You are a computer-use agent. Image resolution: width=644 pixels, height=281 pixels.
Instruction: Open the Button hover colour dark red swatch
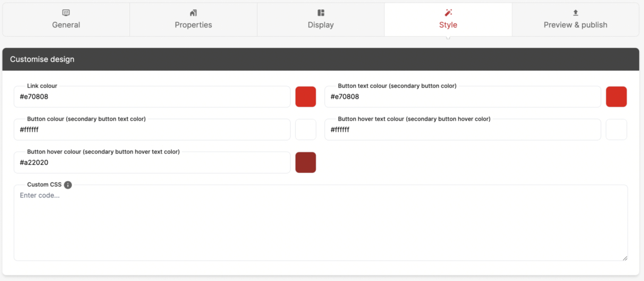[x=306, y=162]
